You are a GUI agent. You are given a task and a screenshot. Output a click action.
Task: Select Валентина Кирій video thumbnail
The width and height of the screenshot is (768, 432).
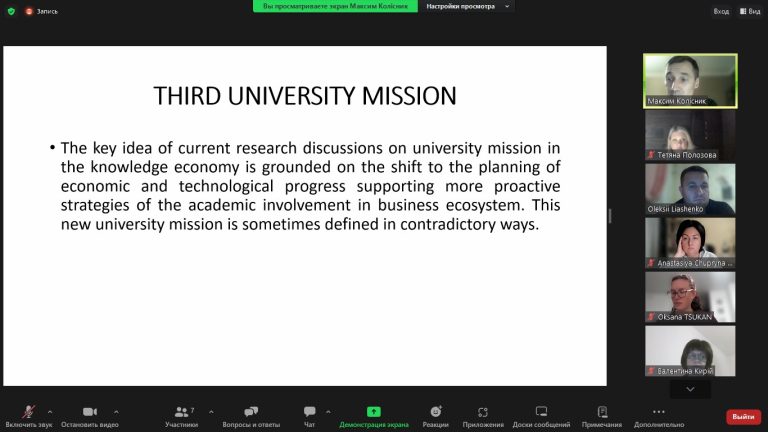[x=690, y=351]
